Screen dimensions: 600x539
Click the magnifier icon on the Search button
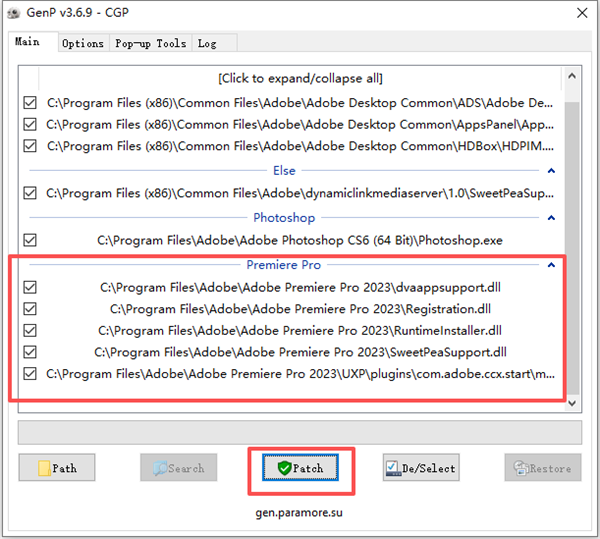point(159,468)
